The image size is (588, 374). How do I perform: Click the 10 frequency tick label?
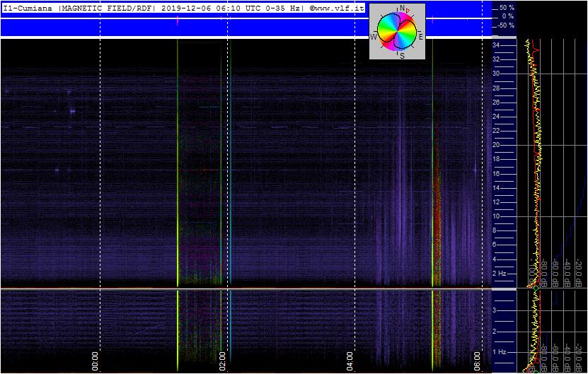[496, 216]
